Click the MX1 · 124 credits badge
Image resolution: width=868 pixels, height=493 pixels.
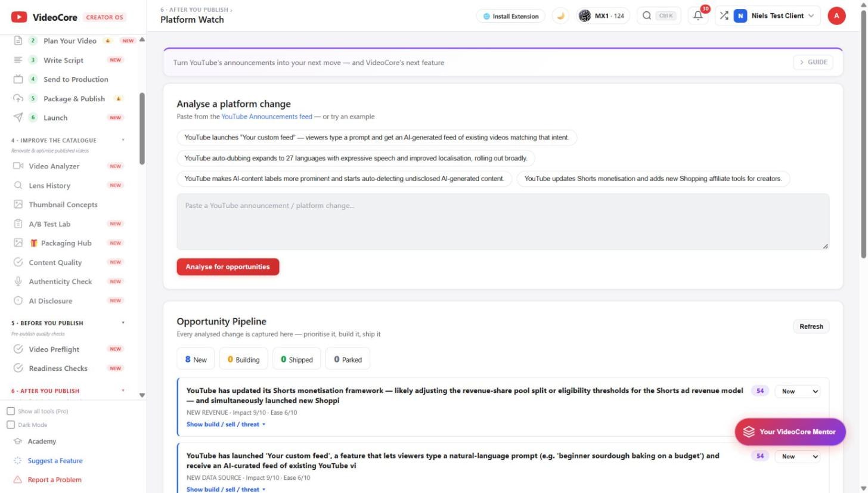coord(604,16)
